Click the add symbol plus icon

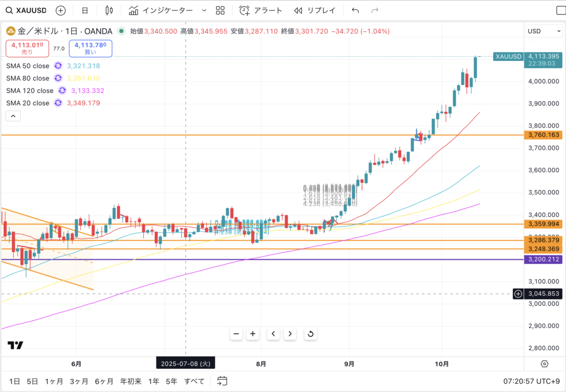point(61,11)
